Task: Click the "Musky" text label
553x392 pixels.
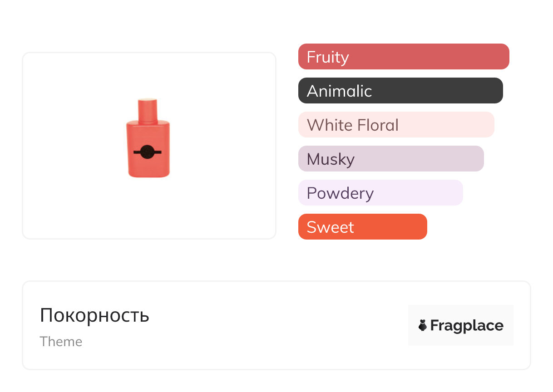Action: click(x=331, y=159)
